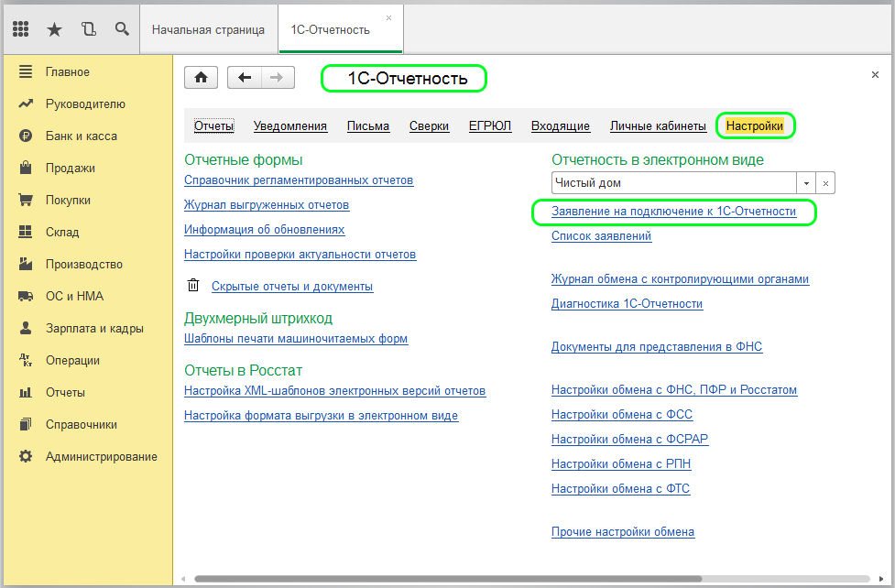This screenshot has height=588, width=895.
Task: Click the scrollbar left arrow
Action: [183, 579]
